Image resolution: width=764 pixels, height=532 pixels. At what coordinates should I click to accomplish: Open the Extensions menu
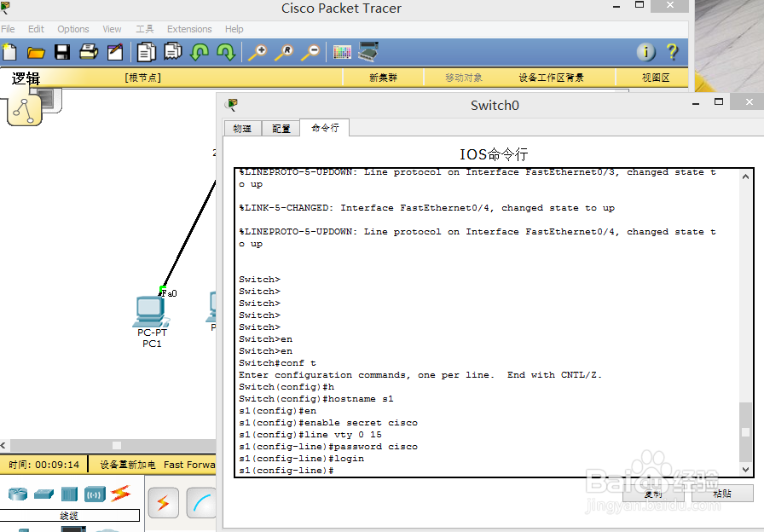(189, 29)
